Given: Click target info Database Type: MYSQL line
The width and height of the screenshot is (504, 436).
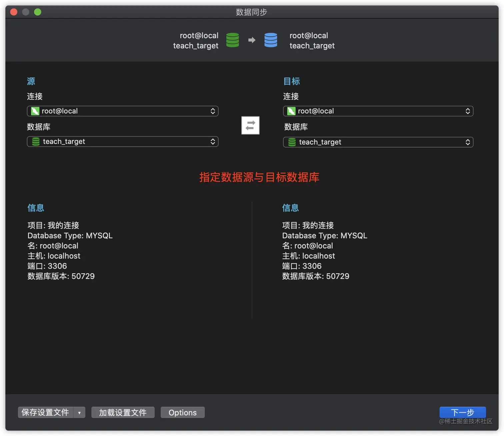Looking at the screenshot, I should (x=325, y=236).
